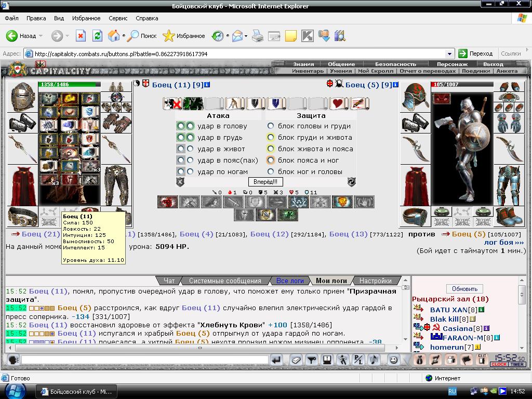
Task: Select блок ног и головы radio
Action: pyautogui.click(x=270, y=171)
